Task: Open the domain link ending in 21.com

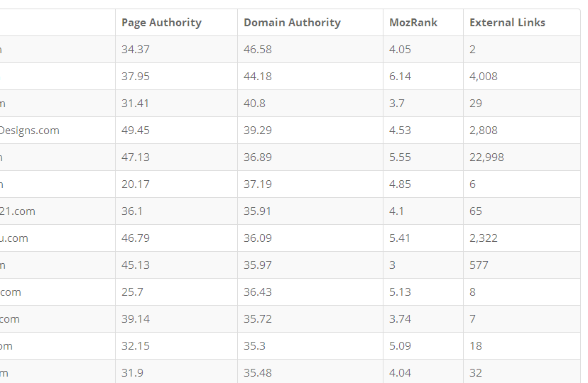Action: click(x=18, y=211)
